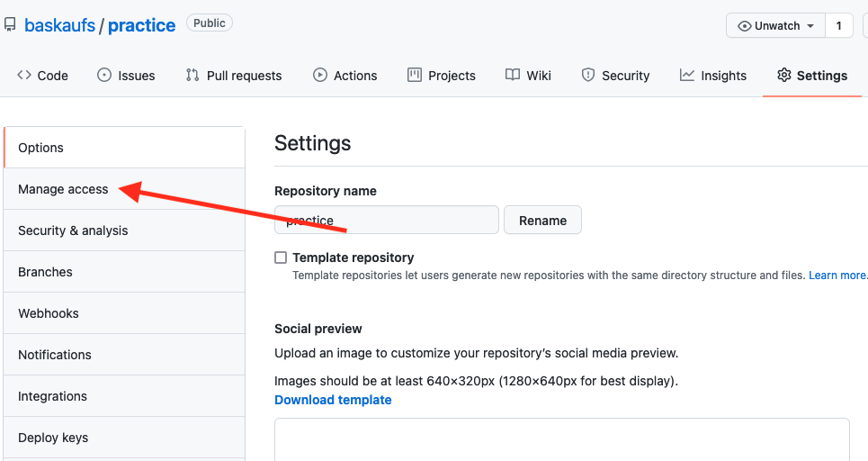The width and height of the screenshot is (868, 461).
Task: Open the Wiki tab
Action: coord(528,76)
